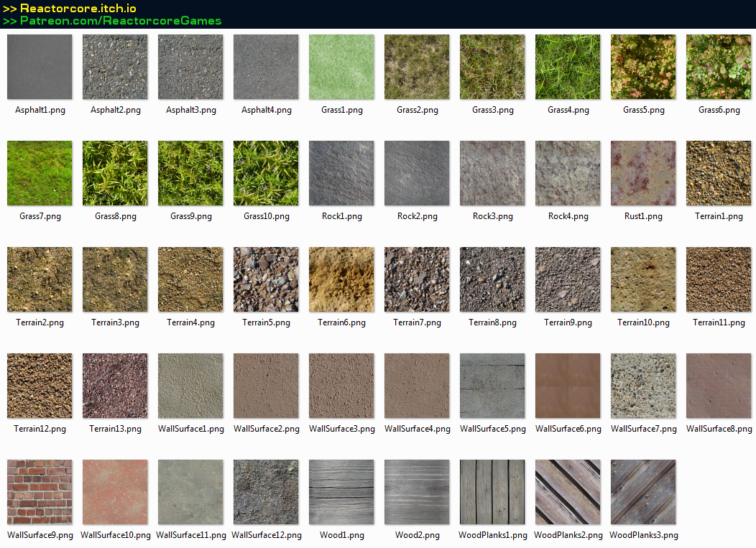This screenshot has width=756, height=548.
Task: Click the WoodPlanks3.png texture thumbnail
Action: [x=643, y=492]
